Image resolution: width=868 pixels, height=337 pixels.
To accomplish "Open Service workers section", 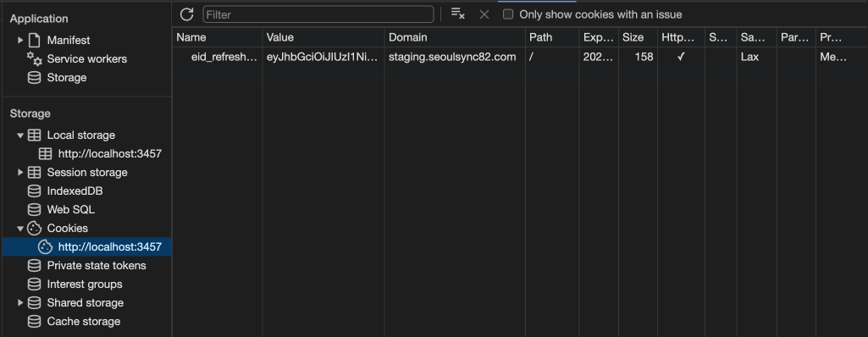I will (87, 59).
